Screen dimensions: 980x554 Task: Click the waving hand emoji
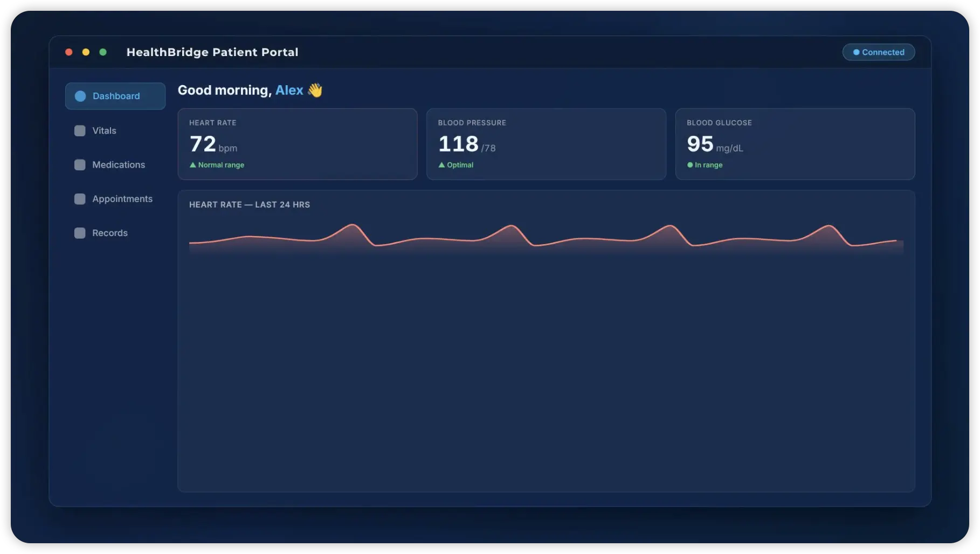(315, 90)
